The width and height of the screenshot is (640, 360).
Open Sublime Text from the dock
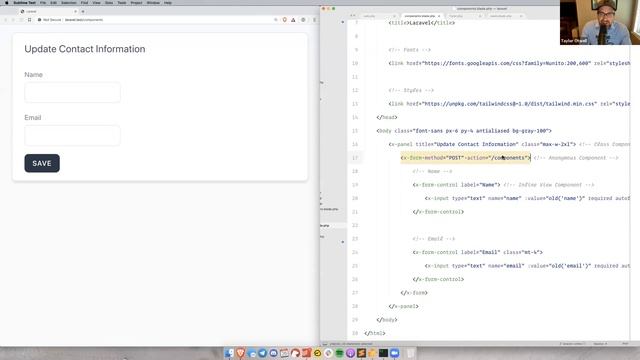pyautogui.click(x=361, y=353)
